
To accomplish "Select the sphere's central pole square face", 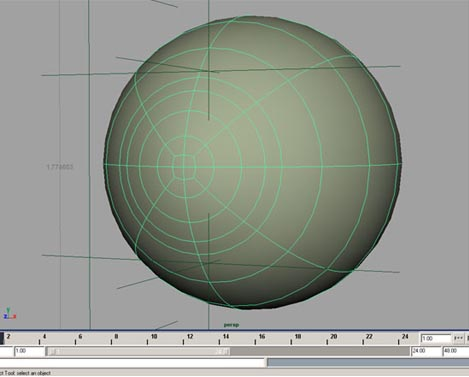I will click(x=184, y=167).
